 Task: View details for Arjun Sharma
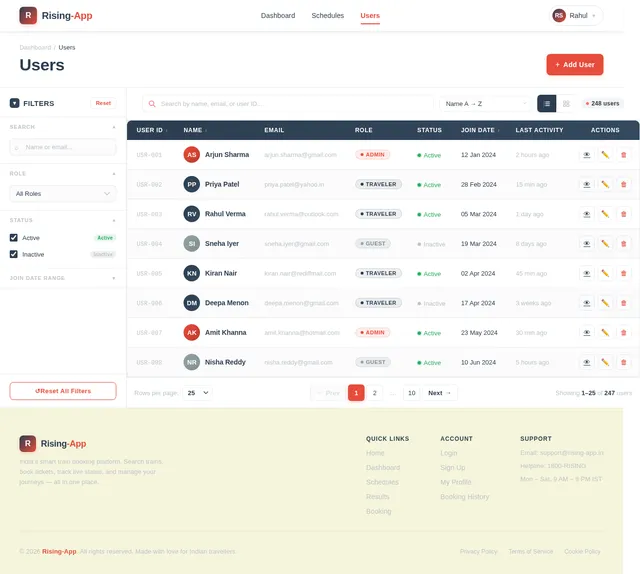click(x=587, y=155)
